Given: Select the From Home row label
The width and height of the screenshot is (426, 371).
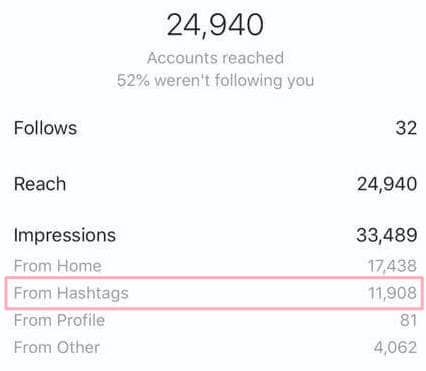Looking at the screenshot, I should point(58,266).
